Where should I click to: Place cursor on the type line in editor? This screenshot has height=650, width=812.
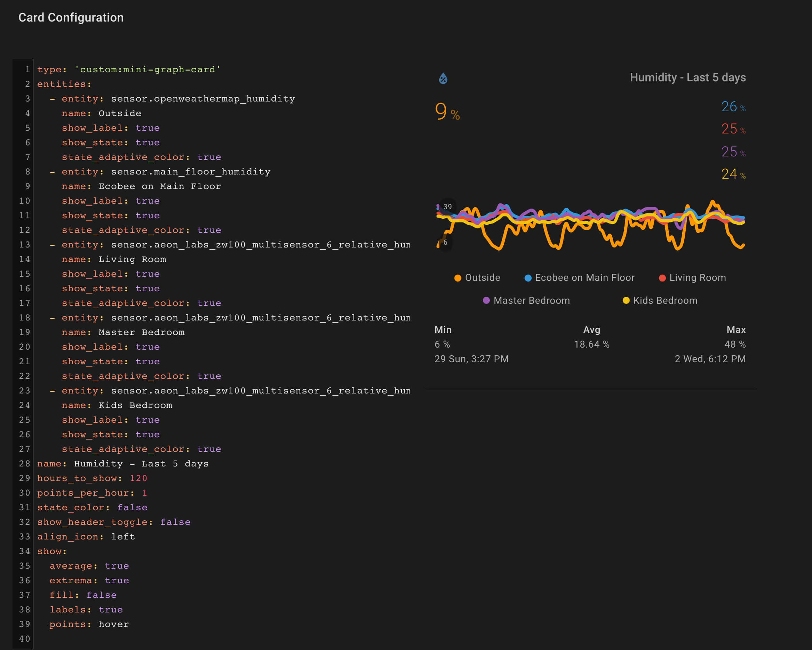click(128, 70)
